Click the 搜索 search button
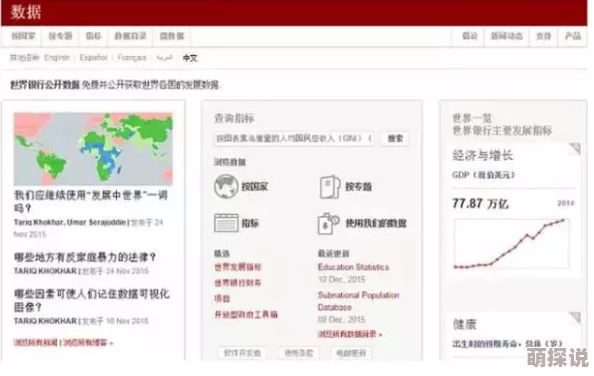 coord(395,138)
